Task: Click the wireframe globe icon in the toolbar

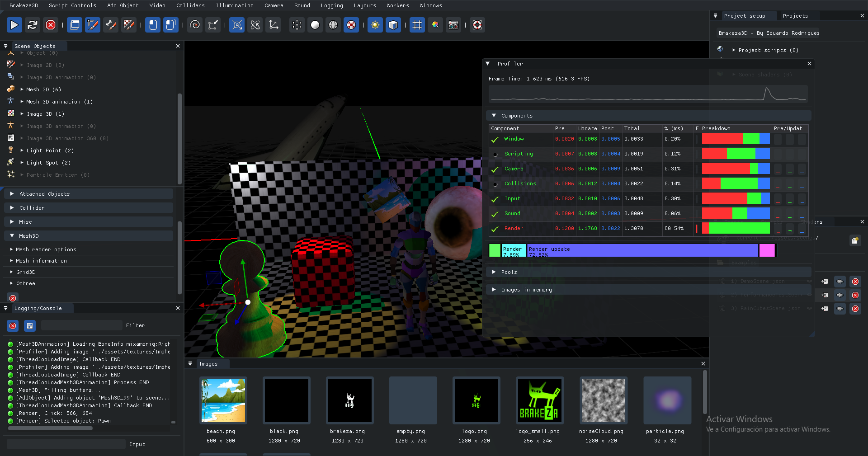Action: coord(333,25)
